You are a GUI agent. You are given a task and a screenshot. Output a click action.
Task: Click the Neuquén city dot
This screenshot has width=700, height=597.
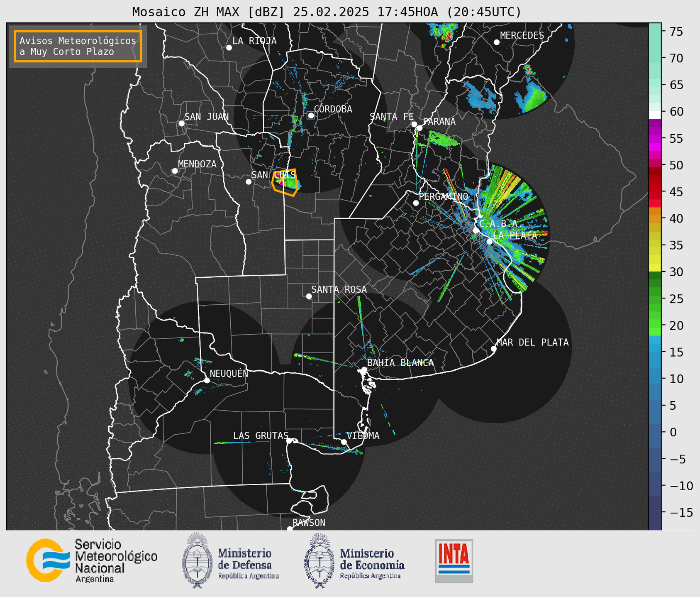click(x=207, y=380)
